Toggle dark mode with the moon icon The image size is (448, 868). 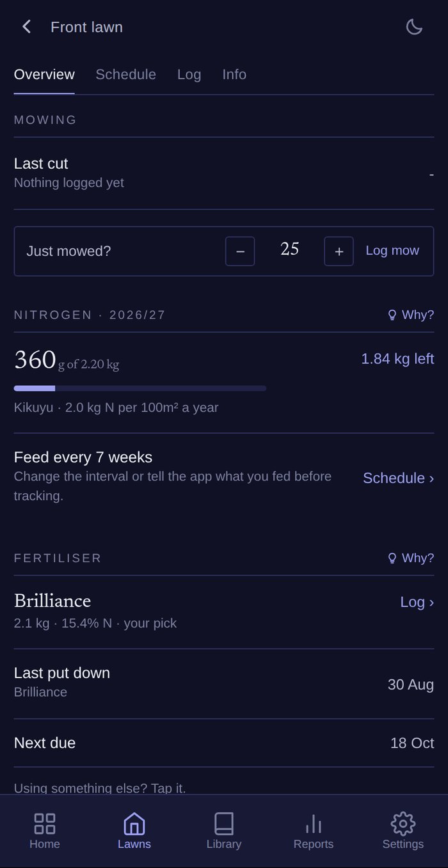[414, 27]
